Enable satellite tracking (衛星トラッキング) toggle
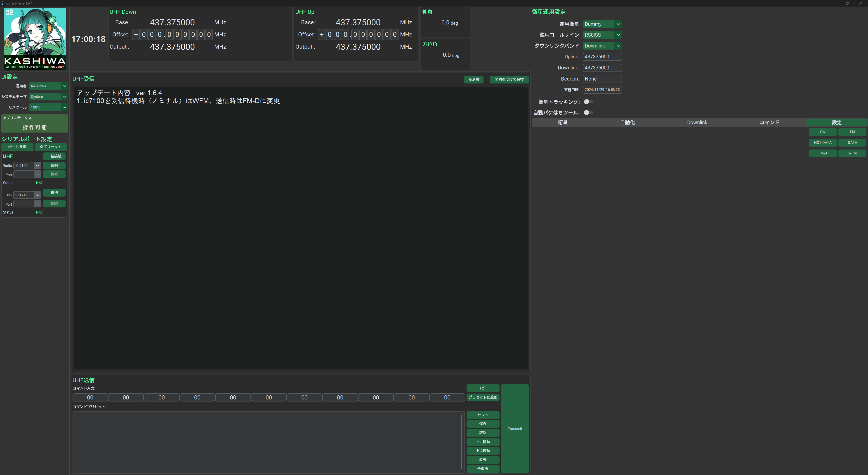 coord(588,102)
